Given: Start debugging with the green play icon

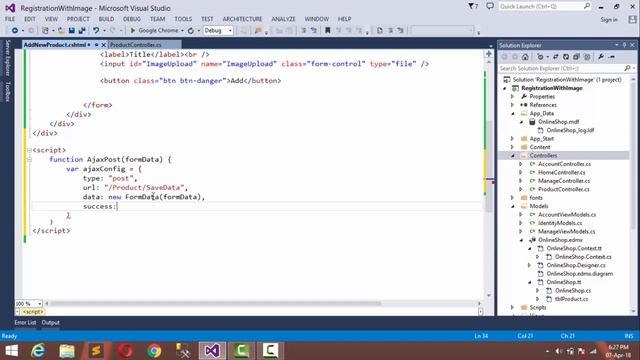Looking at the screenshot, I should coord(133,31).
